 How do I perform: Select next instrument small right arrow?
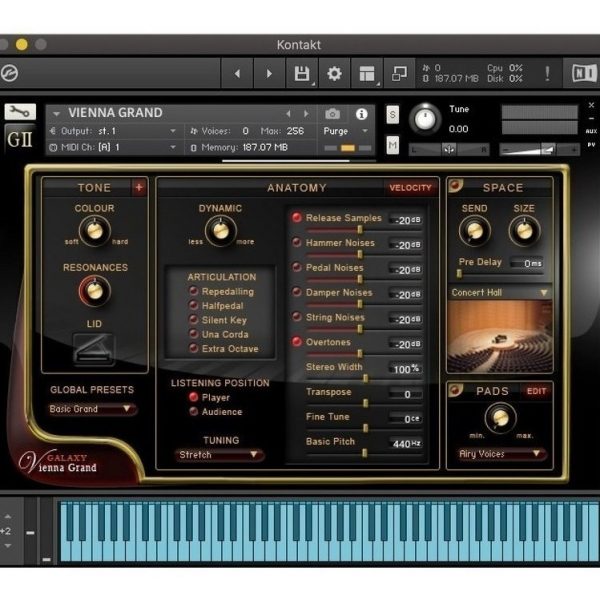point(306,114)
